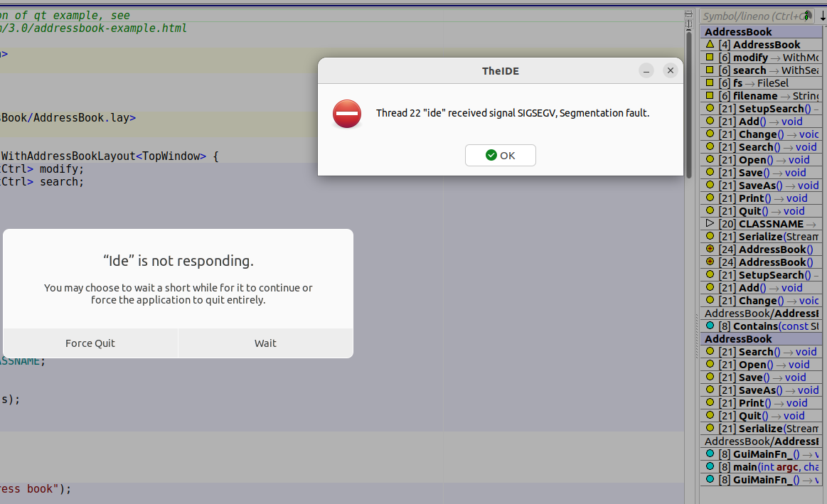The height and width of the screenshot is (504, 827).
Task: Click the yellow triangle icon beside [4] AddressBook
Action: [x=710, y=44]
